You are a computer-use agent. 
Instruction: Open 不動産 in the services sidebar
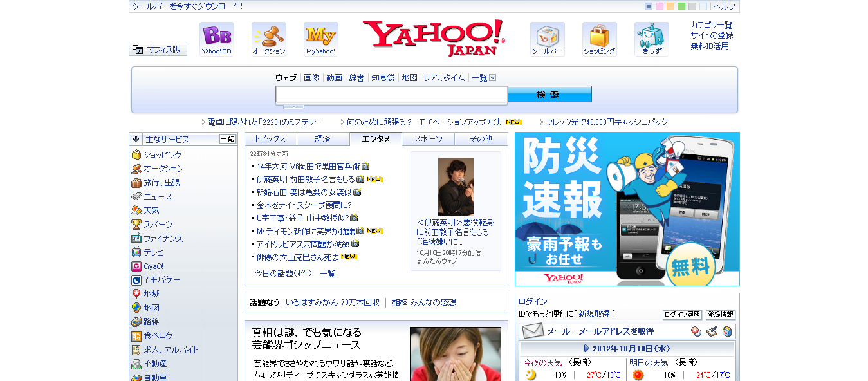pyautogui.click(x=155, y=364)
